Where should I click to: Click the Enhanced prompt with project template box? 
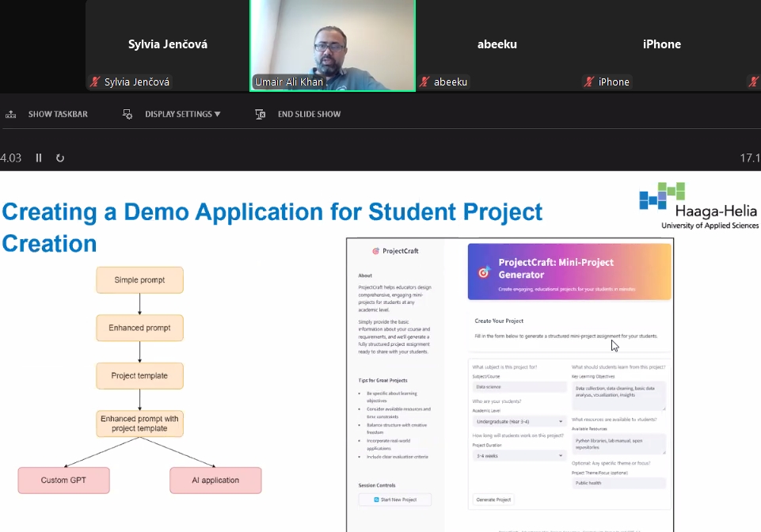click(x=140, y=424)
